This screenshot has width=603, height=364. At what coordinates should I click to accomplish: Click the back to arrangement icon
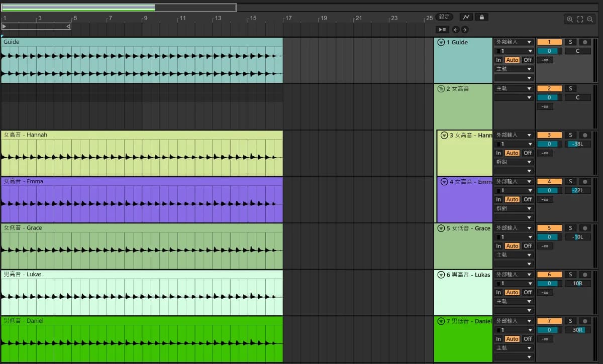pos(442,30)
